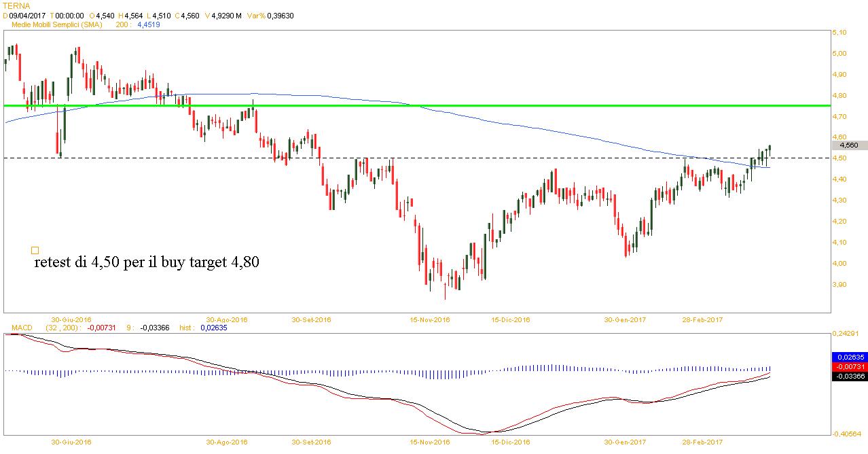Screen dimensions: 868x454
Task: Click 28-Feb-2017 marker under the MACD panel
Action: 702,442
